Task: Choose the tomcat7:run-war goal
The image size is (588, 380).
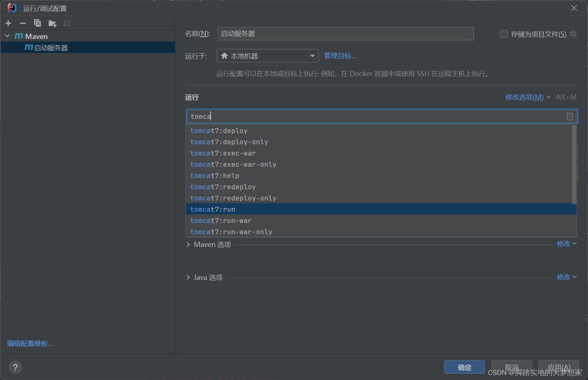Action: [x=381, y=221]
